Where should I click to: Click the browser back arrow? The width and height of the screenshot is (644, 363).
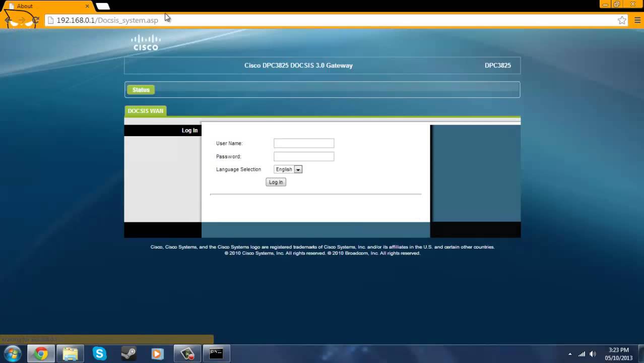pos(8,21)
